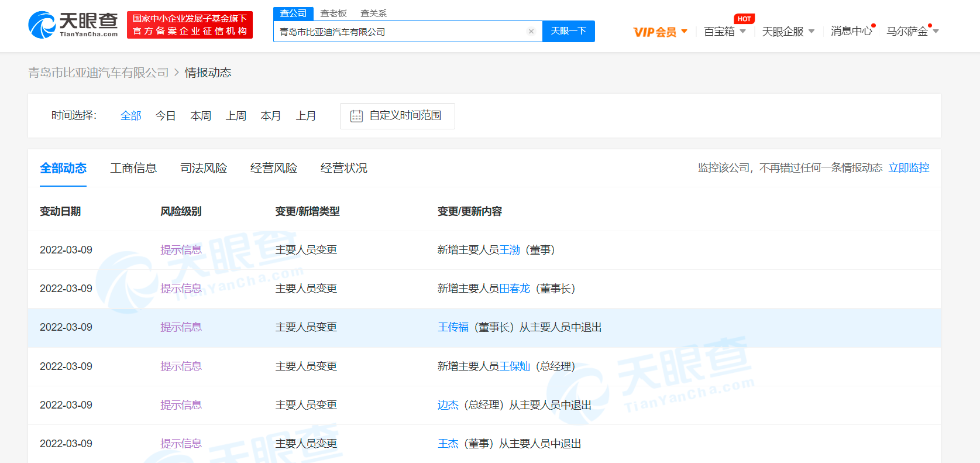Expand the 天眼企服 dropdown
The image size is (980, 463).
click(x=788, y=32)
